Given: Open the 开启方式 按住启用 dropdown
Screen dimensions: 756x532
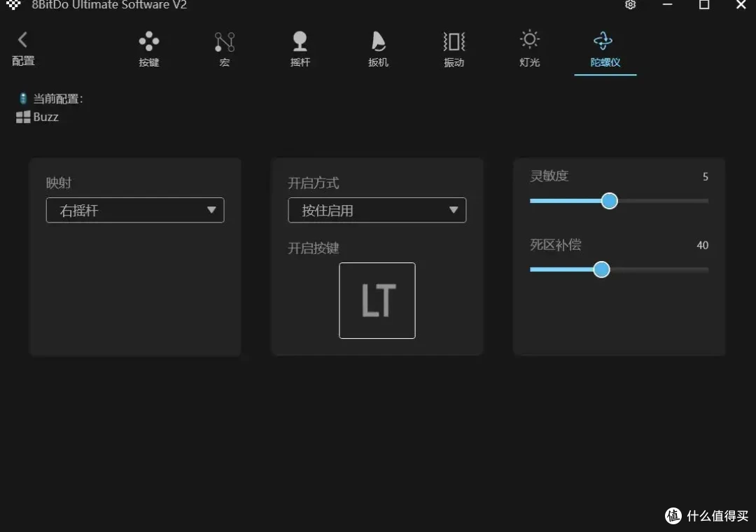Looking at the screenshot, I should click(377, 210).
